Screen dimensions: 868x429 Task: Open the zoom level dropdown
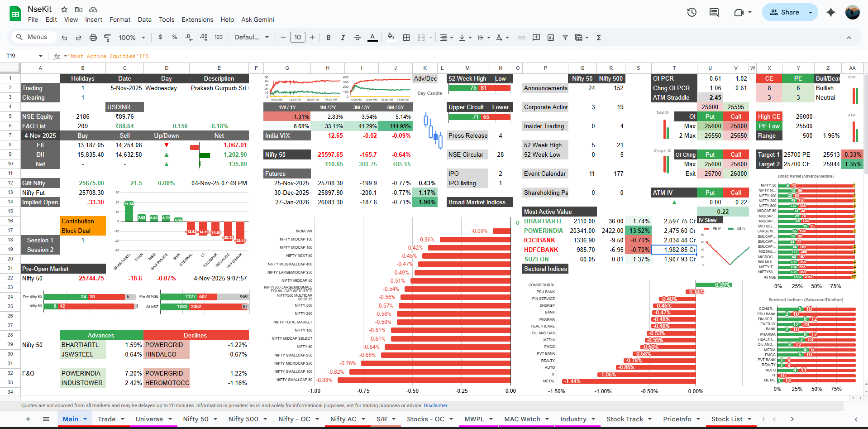point(132,38)
